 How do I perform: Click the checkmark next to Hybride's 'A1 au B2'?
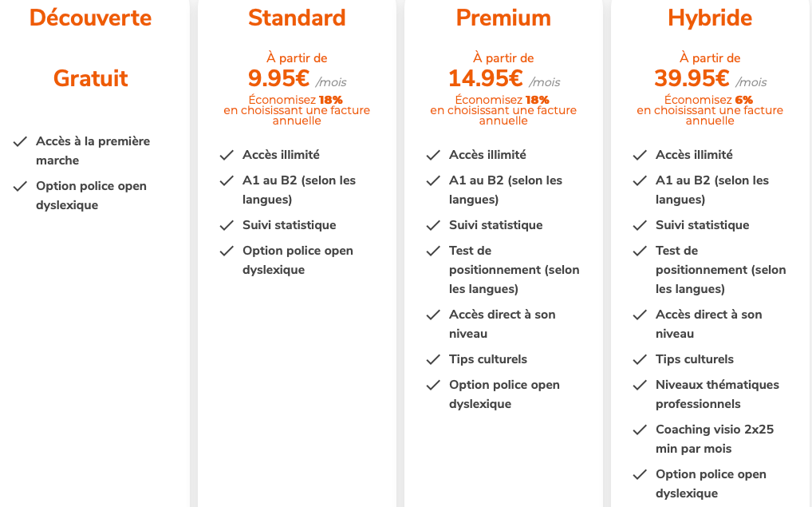pos(640,181)
